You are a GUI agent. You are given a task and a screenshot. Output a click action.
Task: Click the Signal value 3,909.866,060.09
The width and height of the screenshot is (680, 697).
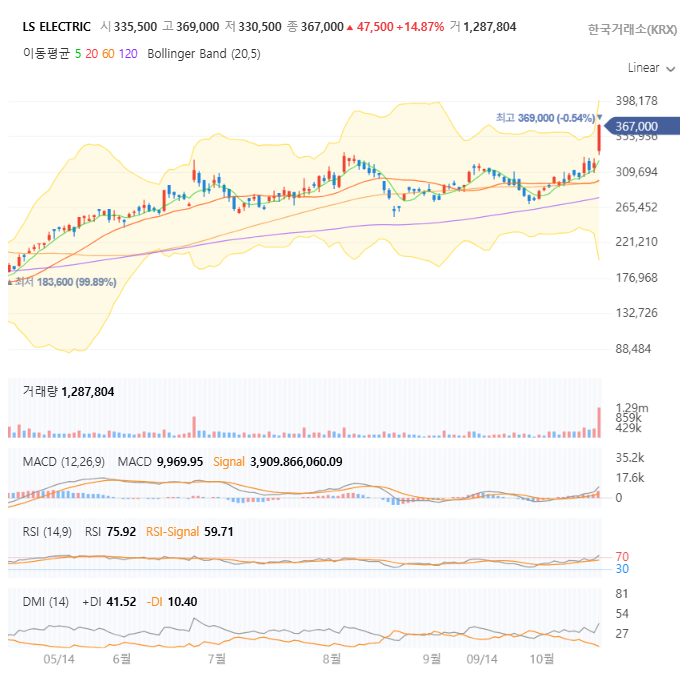[296, 462]
